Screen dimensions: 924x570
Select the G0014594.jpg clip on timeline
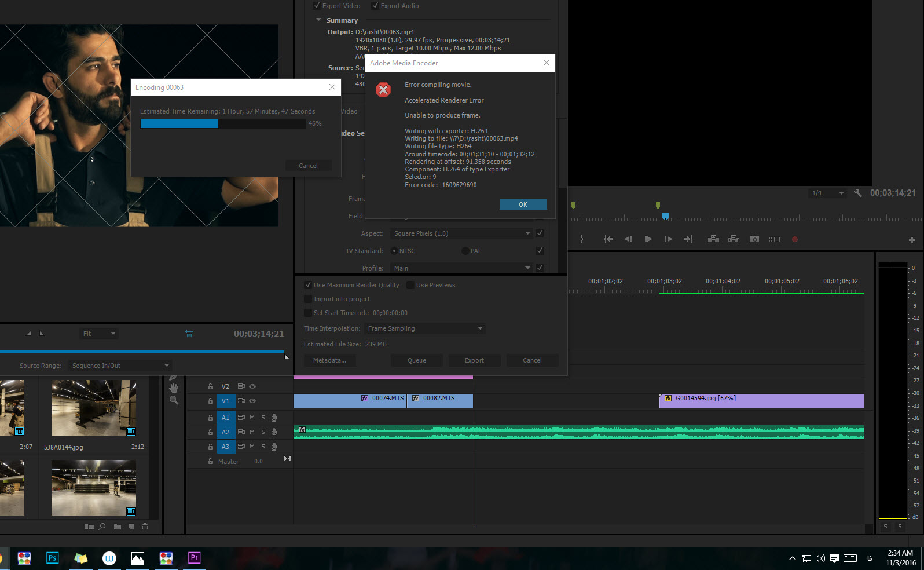click(762, 401)
